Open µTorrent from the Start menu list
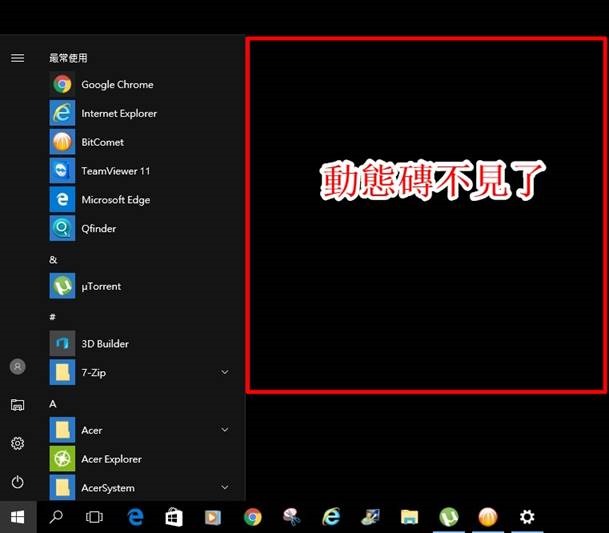This screenshot has height=533, width=609. (x=140, y=286)
